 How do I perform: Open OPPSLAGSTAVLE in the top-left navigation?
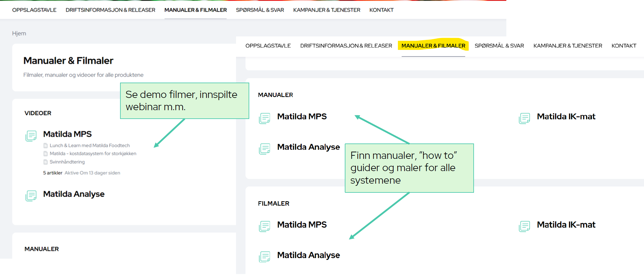click(34, 10)
